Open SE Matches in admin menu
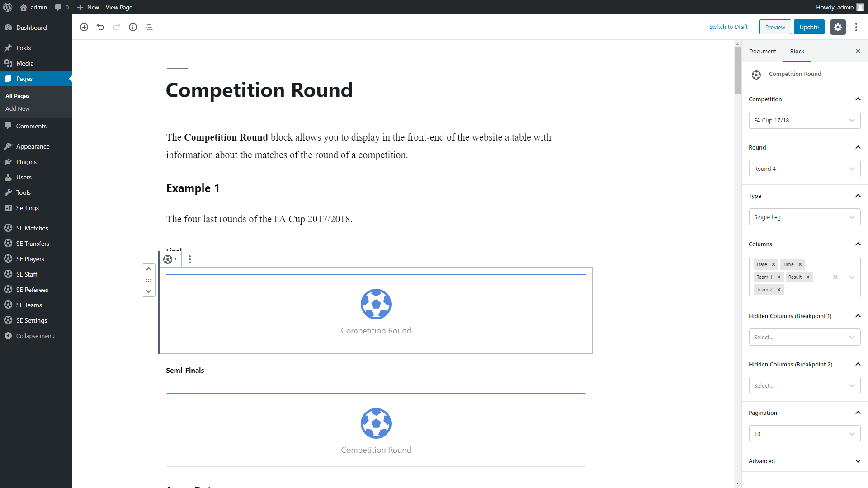Viewport: 868px width, 488px height. 32,228
